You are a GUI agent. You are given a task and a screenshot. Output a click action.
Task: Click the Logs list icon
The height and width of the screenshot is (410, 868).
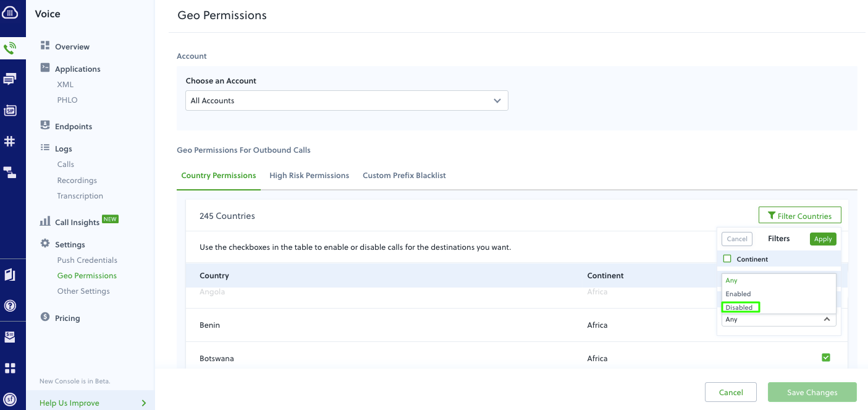pyautogui.click(x=44, y=148)
